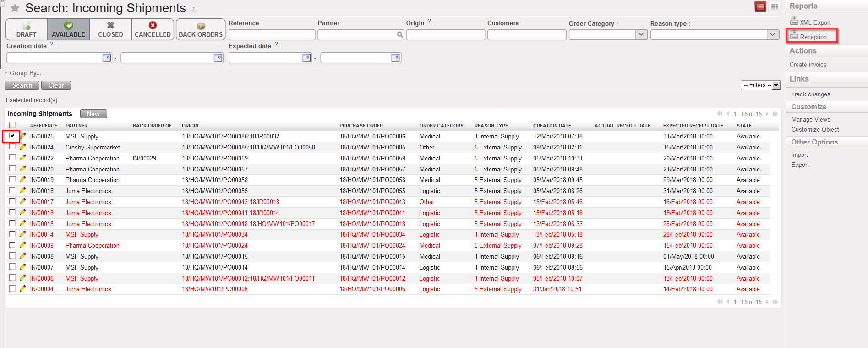
Task: Click into the Reference input field
Action: click(272, 35)
